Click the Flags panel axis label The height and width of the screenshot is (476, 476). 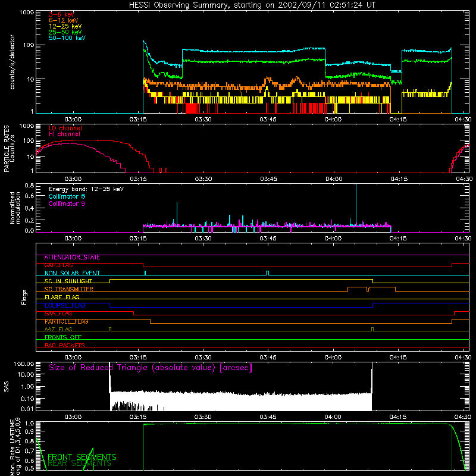(24, 297)
